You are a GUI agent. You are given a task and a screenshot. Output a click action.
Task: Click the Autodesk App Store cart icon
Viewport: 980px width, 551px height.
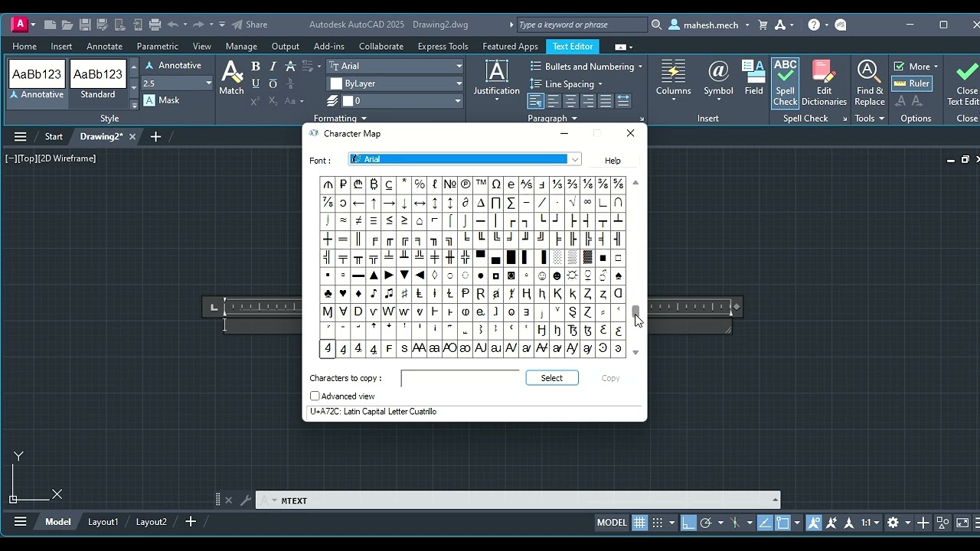[x=763, y=24]
